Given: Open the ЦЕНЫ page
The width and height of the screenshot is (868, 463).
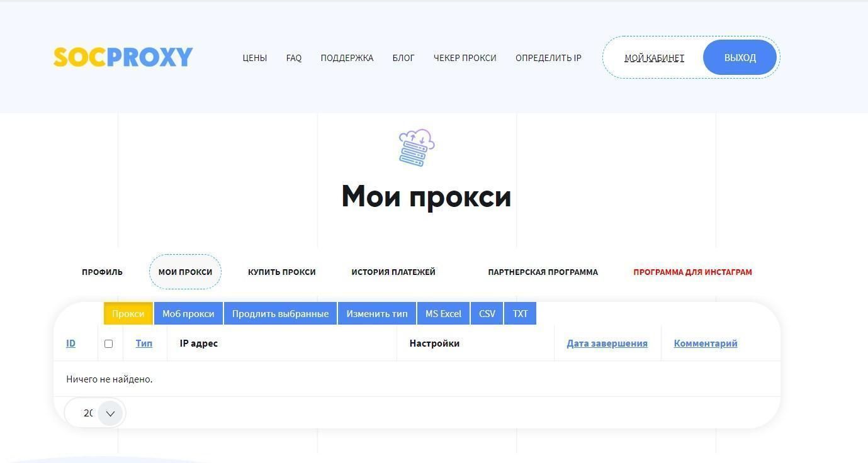Looking at the screenshot, I should click(255, 58).
